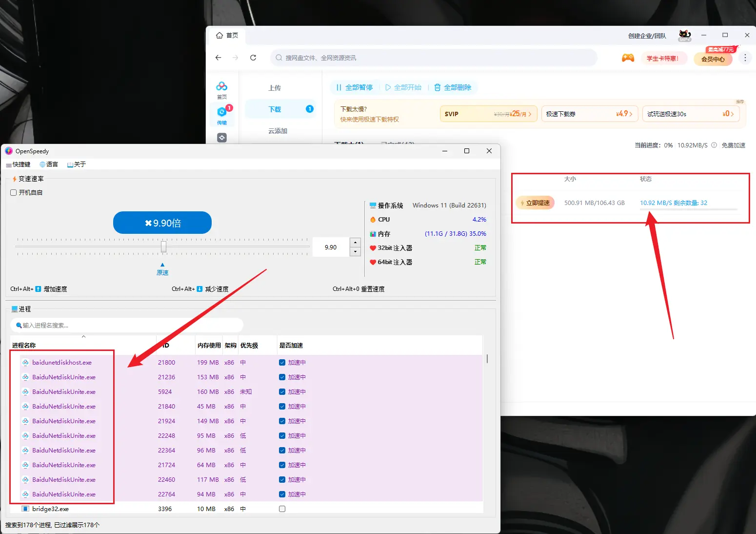The height and width of the screenshot is (534, 756).
Task: Open the 关于 about menu
Action: point(77,164)
